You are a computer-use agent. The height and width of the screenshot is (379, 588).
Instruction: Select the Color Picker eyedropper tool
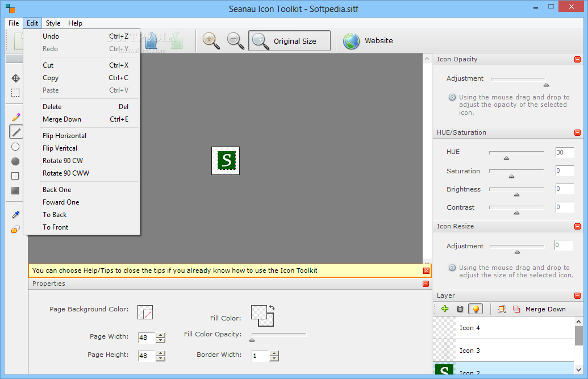tap(15, 215)
